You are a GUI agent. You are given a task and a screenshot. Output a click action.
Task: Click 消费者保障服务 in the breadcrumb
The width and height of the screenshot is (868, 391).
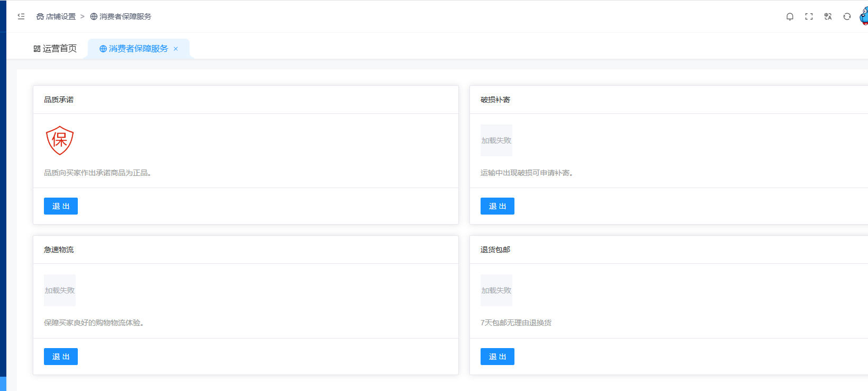(125, 16)
